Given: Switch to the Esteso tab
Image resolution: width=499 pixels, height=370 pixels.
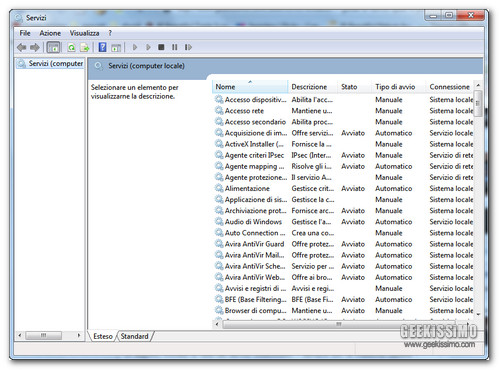Looking at the screenshot, I should (x=103, y=336).
